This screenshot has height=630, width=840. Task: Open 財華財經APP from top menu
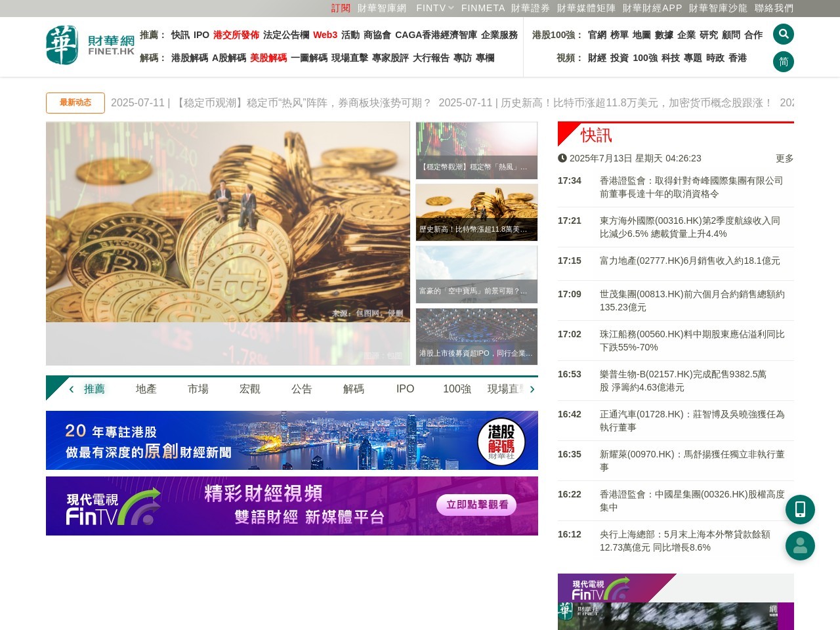[x=653, y=9]
